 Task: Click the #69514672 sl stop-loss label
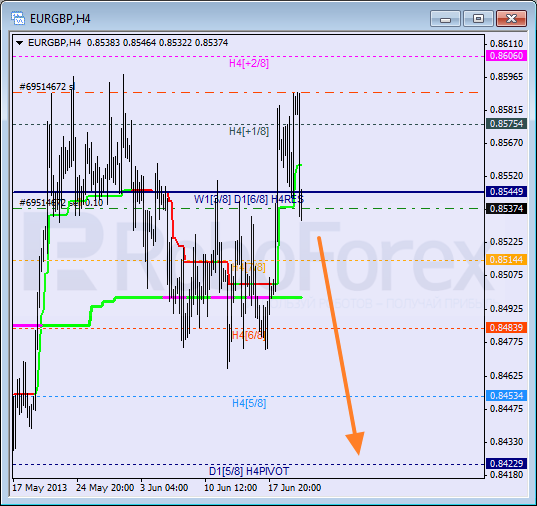tap(47, 87)
